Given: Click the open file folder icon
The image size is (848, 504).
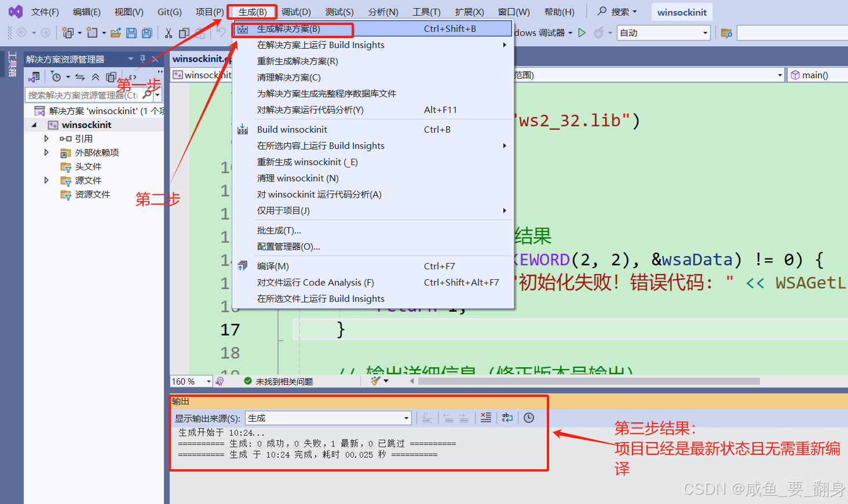Looking at the screenshot, I should pos(116,33).
